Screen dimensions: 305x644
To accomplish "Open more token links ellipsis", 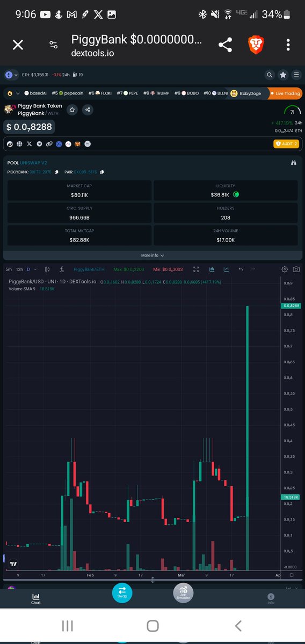I will tap(88, 144).
